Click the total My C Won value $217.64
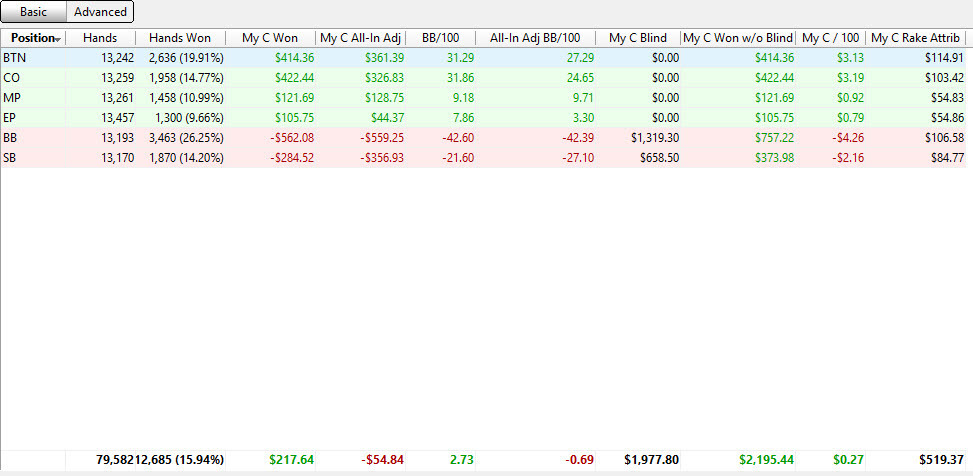This screenshot has height=476, width=973. point(292,460)
